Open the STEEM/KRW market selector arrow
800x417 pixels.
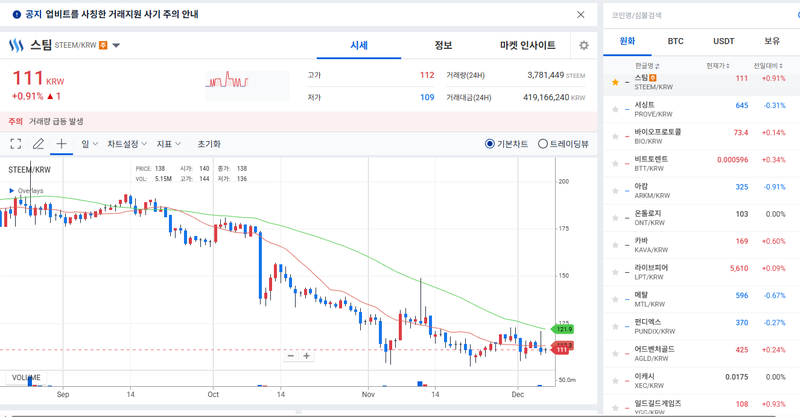[x=116, y=46]
